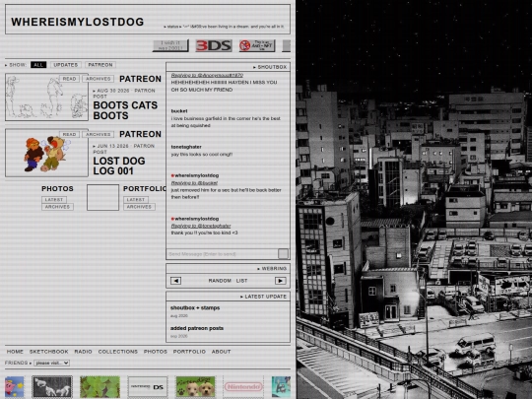
Task: Go to COLLECTIONS in navigation
Action: 118,352
